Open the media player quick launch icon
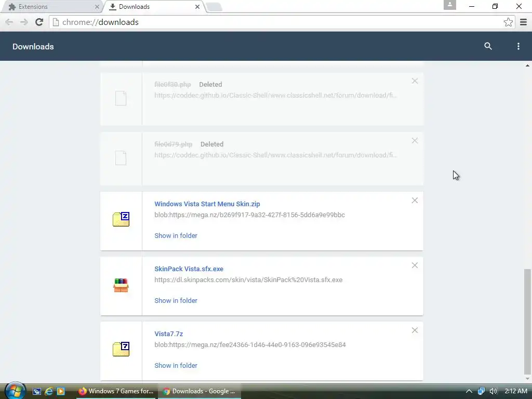 pos(61,391)
